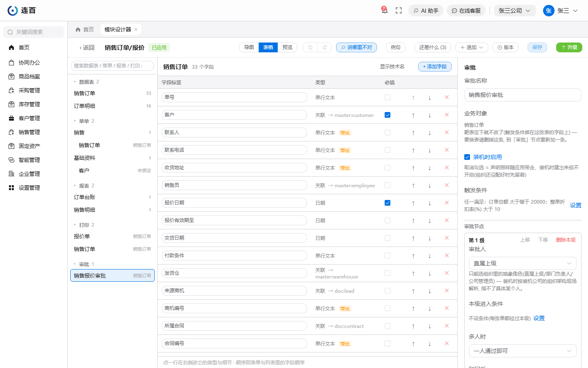This screenshot has height=368, width=588.
Task: Open the 张三公司 company dropdown
Action: click(x=514, y=11)
